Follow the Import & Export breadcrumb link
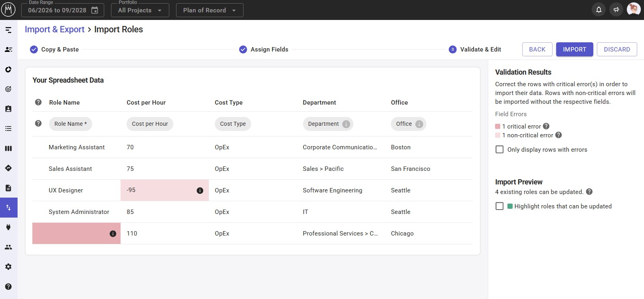 tap(55, 30)
